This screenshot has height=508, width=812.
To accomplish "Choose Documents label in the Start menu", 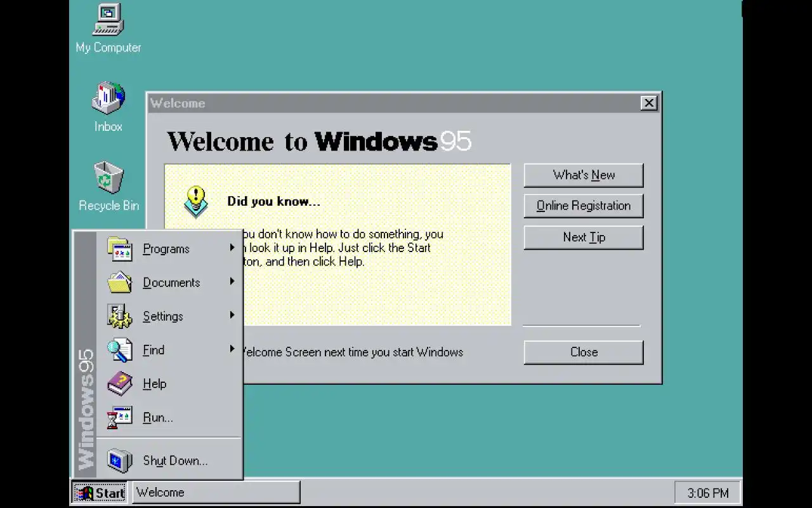I will tap(171, 283).
